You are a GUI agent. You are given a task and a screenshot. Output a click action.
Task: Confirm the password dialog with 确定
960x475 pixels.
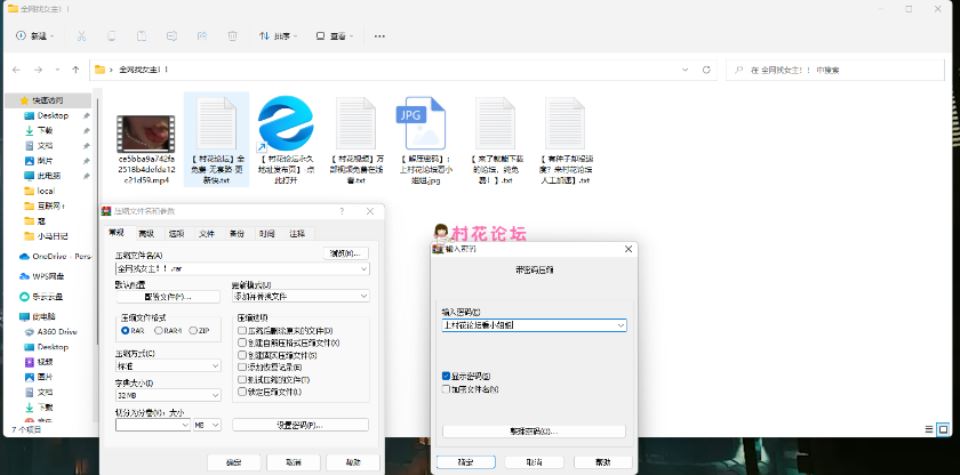pos(466,462)
